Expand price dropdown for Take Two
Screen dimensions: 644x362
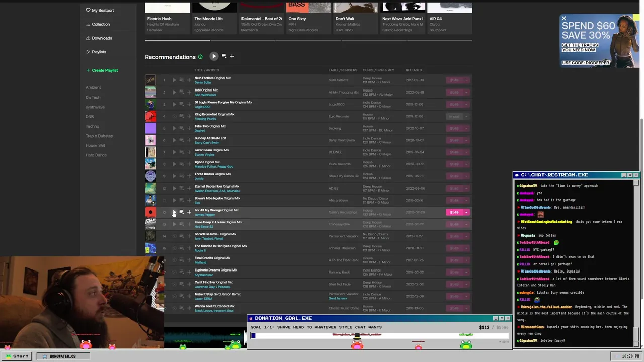coord(466,128)
